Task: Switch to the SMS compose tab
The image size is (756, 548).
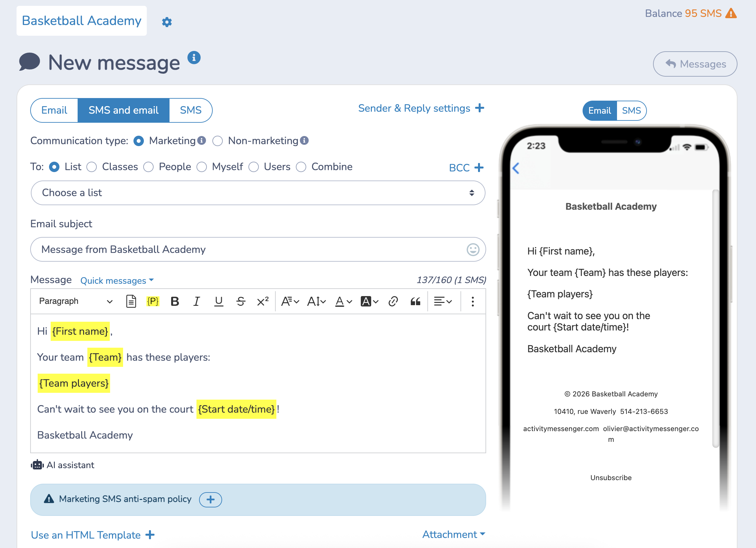Action: 191,110
